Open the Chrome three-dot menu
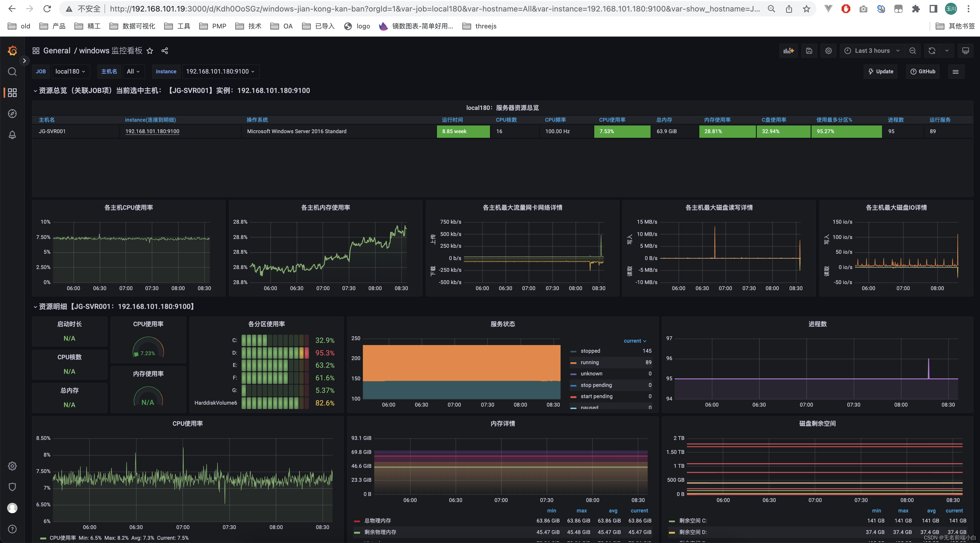 pyautogui.click(x=968, y=9)
